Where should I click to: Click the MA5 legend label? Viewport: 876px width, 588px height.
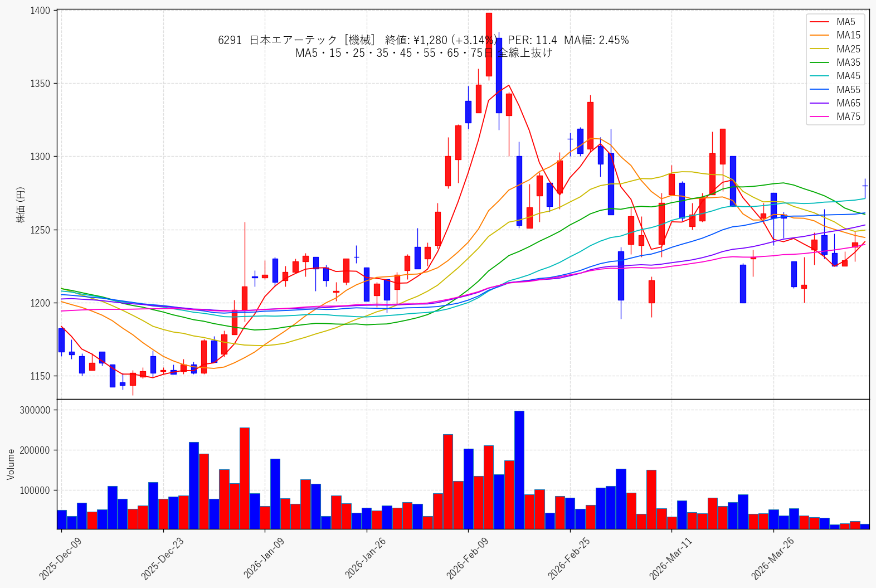(845, 22)
